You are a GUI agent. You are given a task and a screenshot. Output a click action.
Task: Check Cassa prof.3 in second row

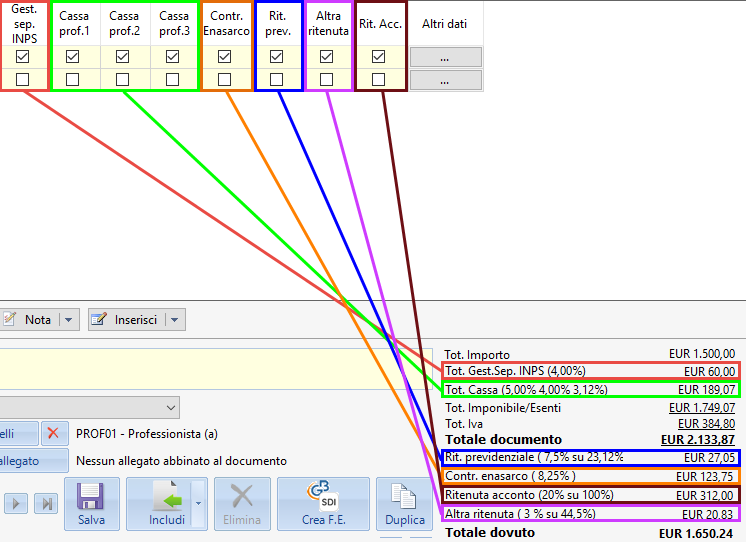click(x=172, y=79)
